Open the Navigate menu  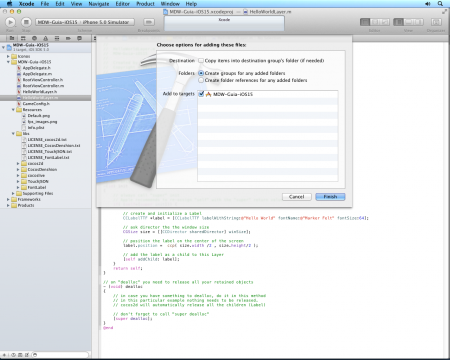(x=99, y=4)
